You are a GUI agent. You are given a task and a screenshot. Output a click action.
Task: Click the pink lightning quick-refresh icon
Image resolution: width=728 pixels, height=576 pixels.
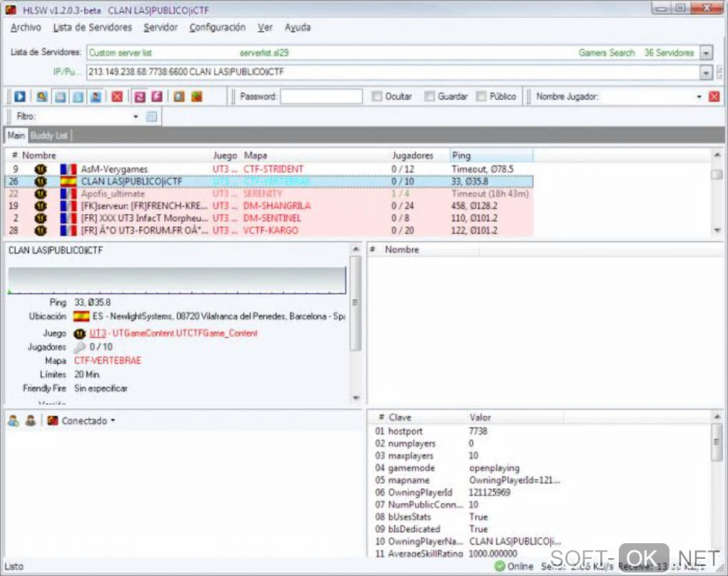(158, 96)
